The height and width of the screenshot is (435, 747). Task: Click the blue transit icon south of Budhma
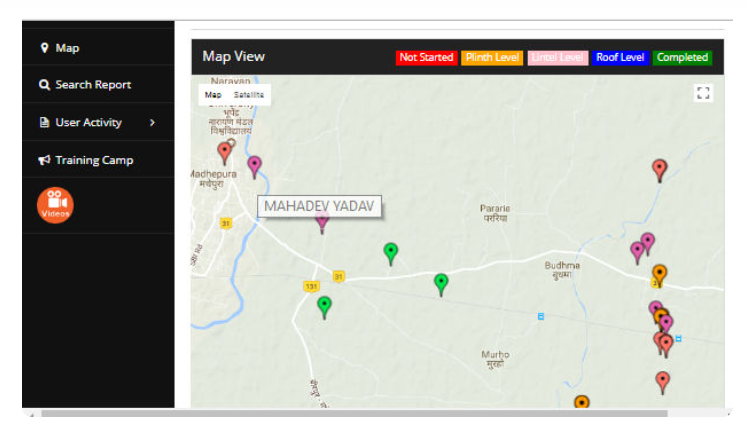(541, 316)
